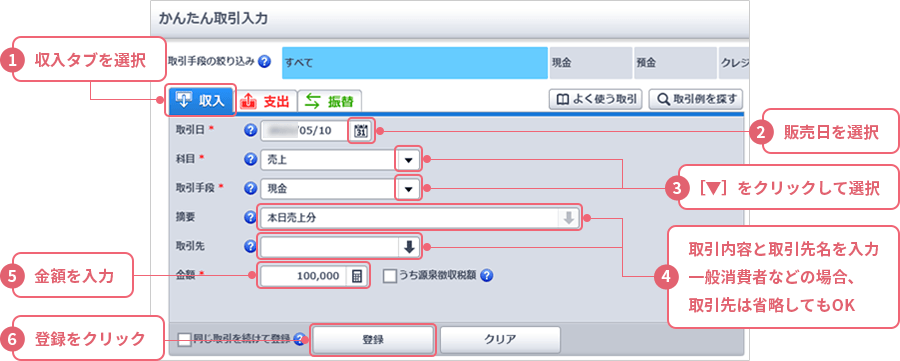The image size is (900, 361).
Task: Select the 収入 tab
Action: point(200,100)
